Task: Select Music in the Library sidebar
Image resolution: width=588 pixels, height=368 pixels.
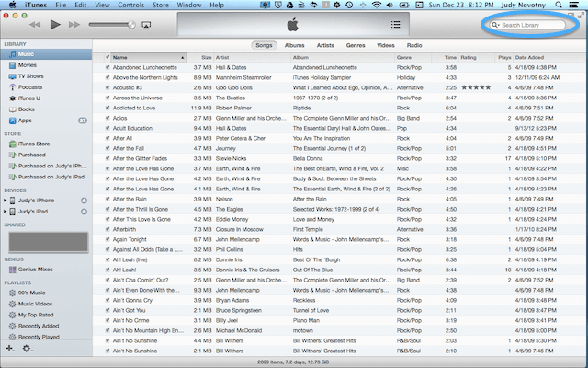Action: coord(46,54)
